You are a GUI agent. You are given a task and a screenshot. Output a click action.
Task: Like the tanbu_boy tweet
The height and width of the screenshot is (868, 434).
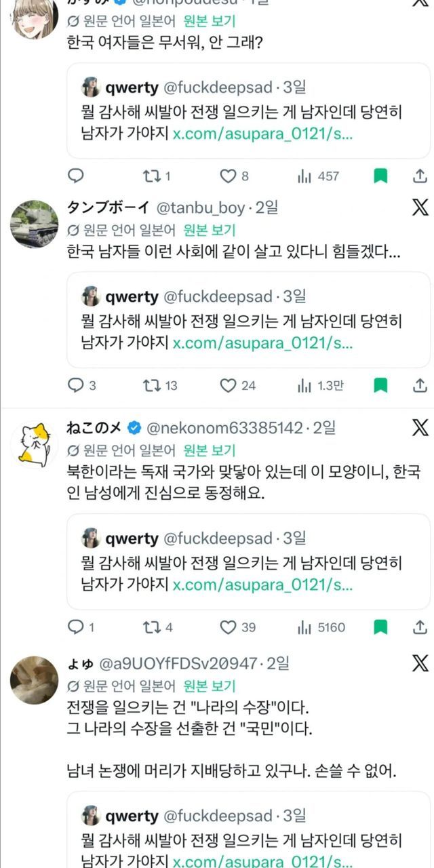click(x=228, y=386)
